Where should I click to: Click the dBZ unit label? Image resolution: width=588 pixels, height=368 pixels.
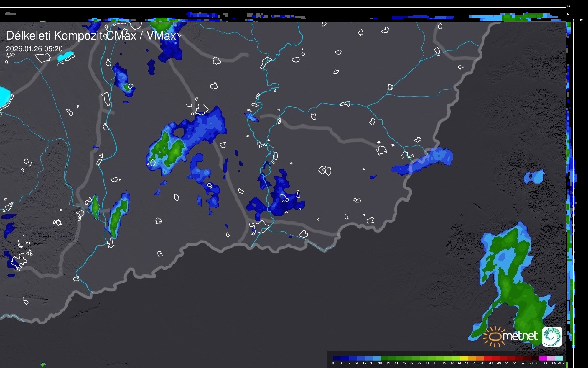(561, 363)
